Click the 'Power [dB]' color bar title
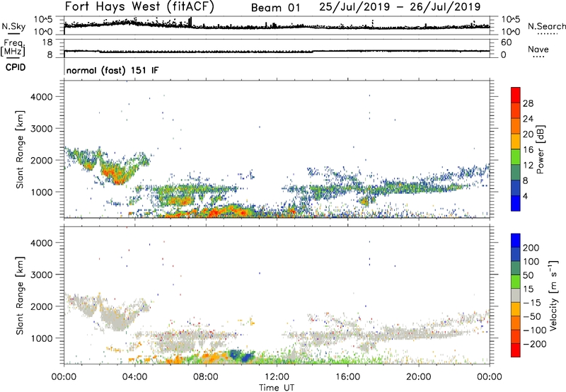Image resolution: width=566 pixels, height=392 pixels. (540, 149)
